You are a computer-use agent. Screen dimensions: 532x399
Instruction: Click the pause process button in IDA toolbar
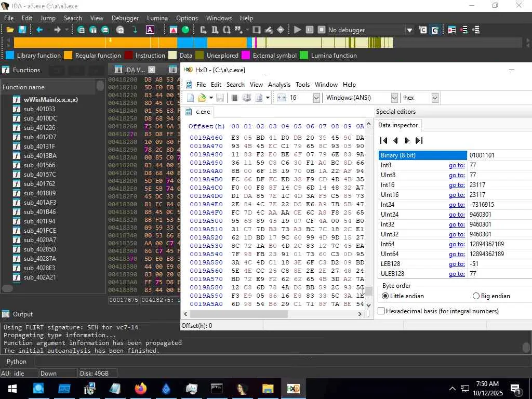point(310,30)
